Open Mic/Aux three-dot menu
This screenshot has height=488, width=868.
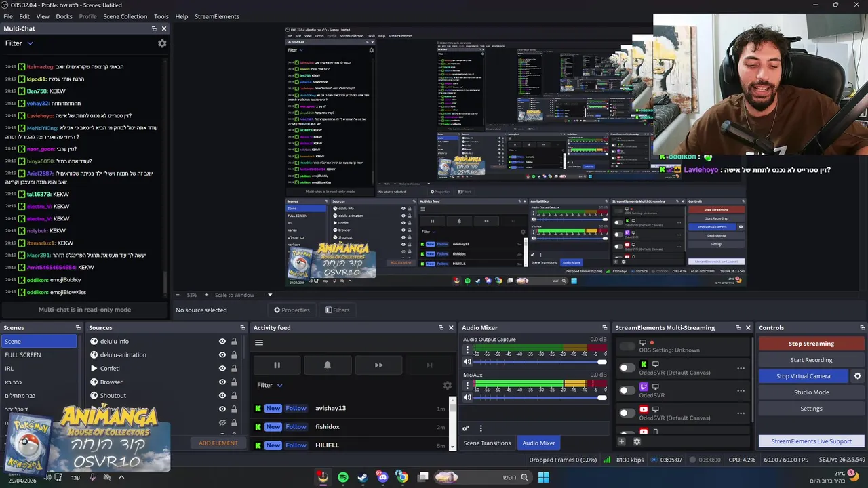[467, 386]
